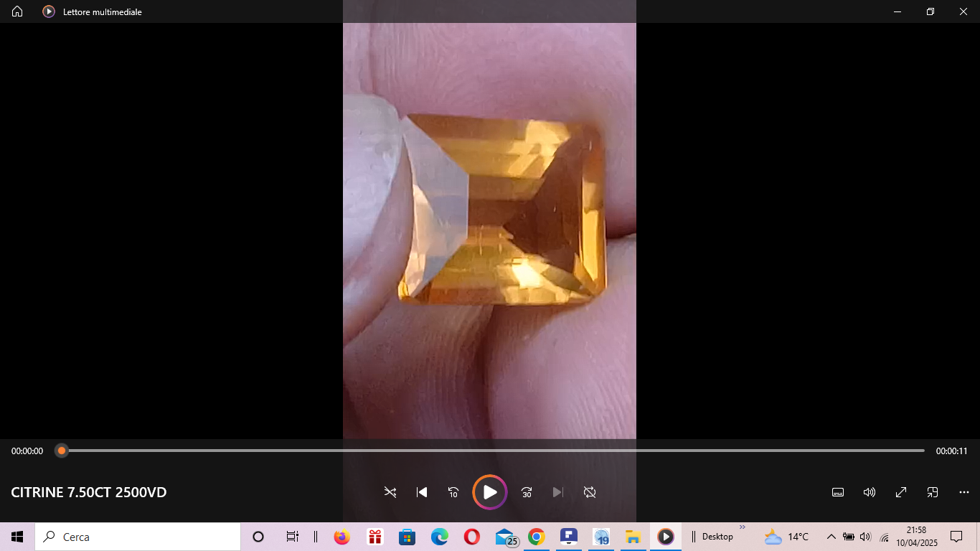980x551 pixels.
Task: Enter full screen mode
Action: (901, 492)
